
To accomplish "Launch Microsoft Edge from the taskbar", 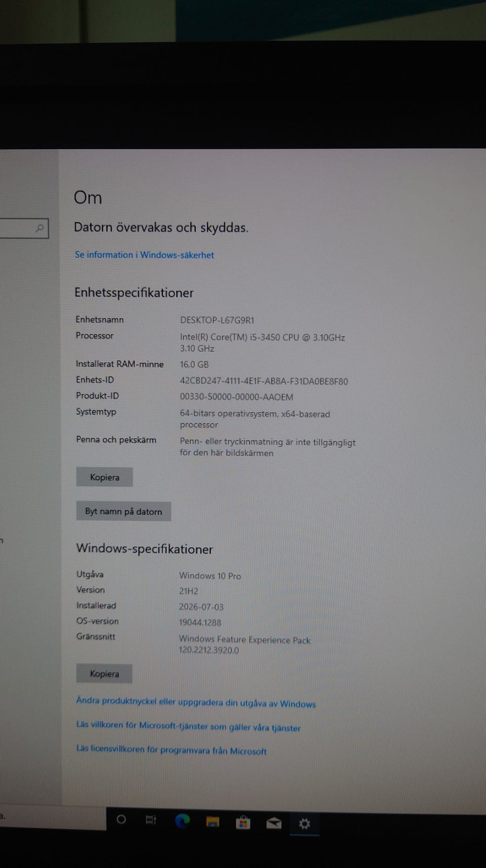I will (182, 820).
